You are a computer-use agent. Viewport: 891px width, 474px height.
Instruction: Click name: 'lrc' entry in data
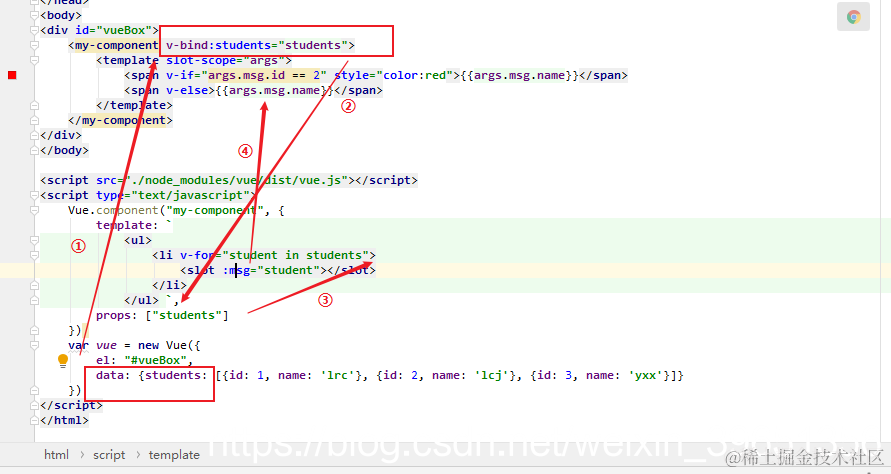click(x=319, y=376)
